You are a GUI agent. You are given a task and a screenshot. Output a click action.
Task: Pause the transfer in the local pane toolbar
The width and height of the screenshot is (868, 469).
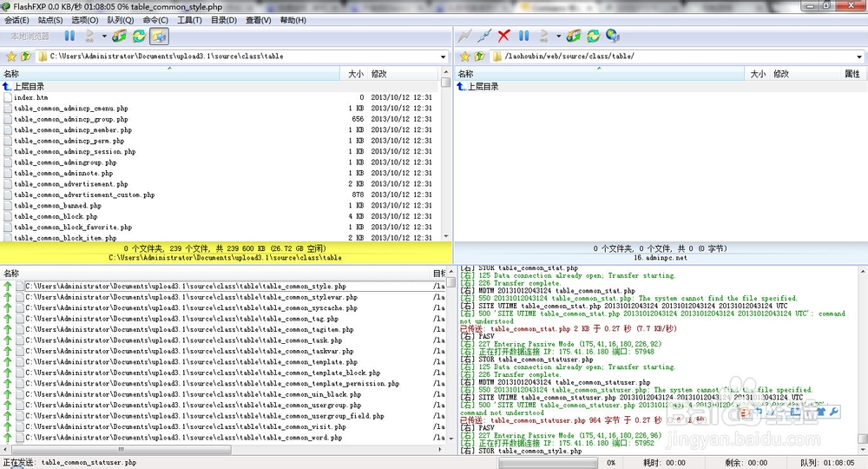click(x=69, y=36)
